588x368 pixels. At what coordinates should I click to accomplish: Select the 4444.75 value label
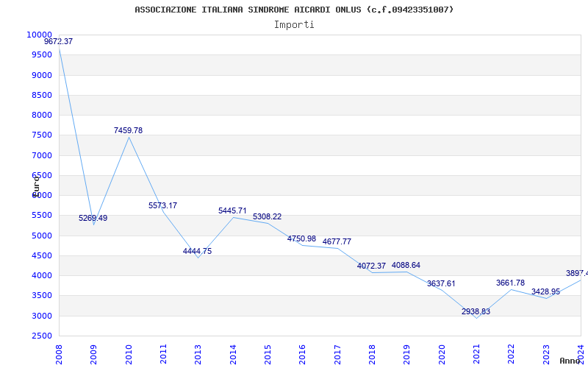point(197,251)
